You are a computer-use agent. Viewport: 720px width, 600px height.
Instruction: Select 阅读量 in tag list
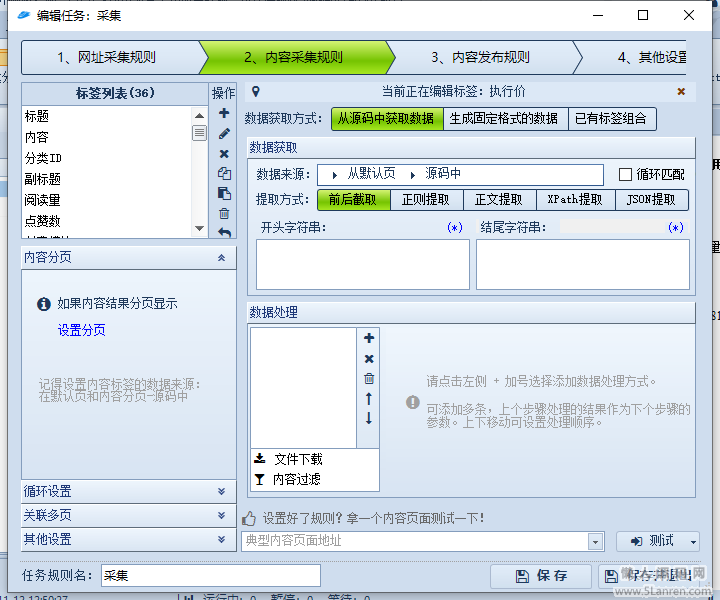click(x=107, y=200)
